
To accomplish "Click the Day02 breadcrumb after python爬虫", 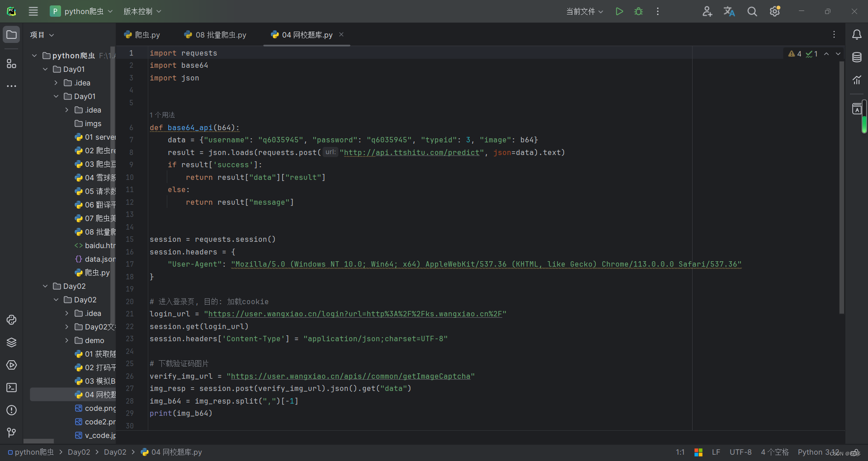I will pos(79,452).
